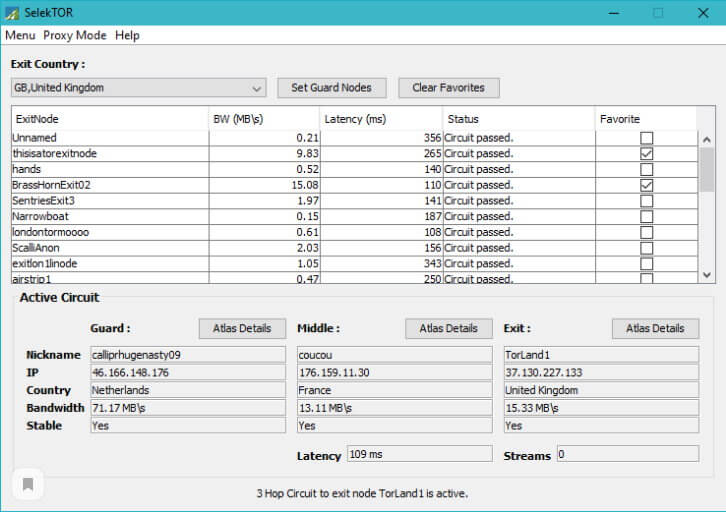Open the Menu menu
This screenshot has height=512, width=726.
[20, 35]
